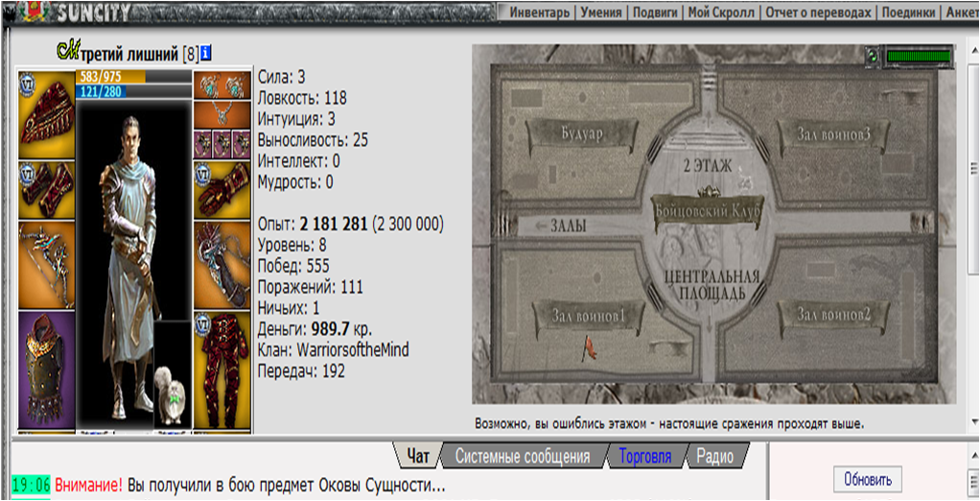Click the 'Ловкость: 118' stat

(x=302, y=98)
